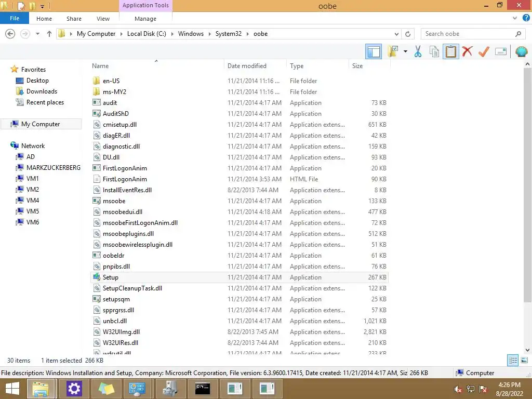Viewport: 532px width, 399px height.
Task: Open the Windows Start button
Action: [x=12, y=389]
